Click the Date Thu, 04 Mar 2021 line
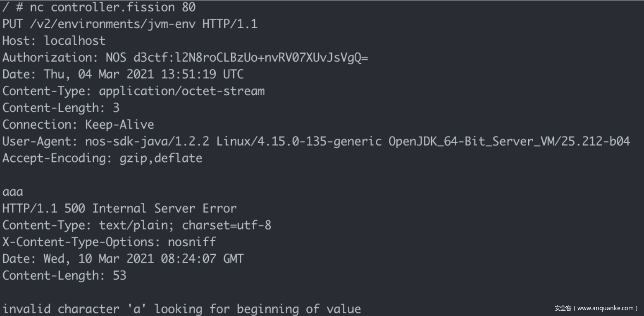Screen dimensions: 644x316 pos(123,74)
